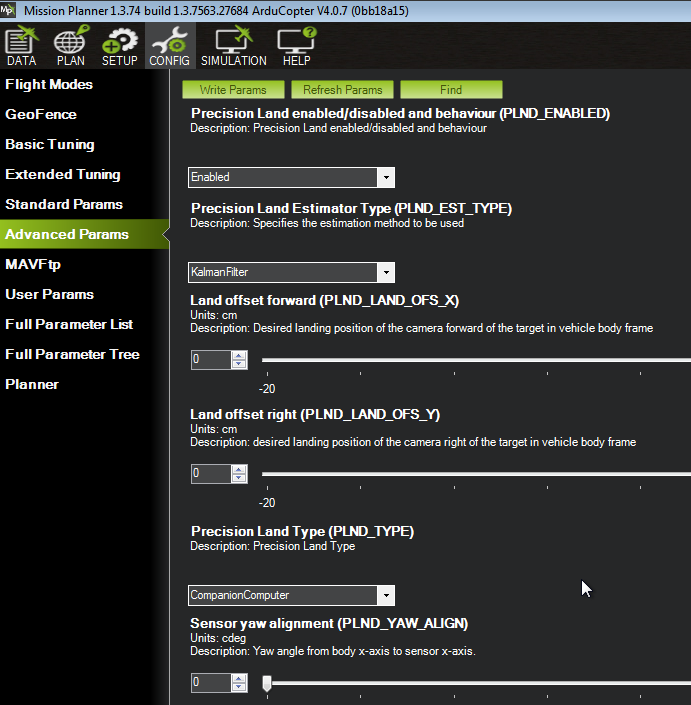Increase PLND_LAND_OFS_X value with up arrow
The image size is (691, 705).
point(239,355)
